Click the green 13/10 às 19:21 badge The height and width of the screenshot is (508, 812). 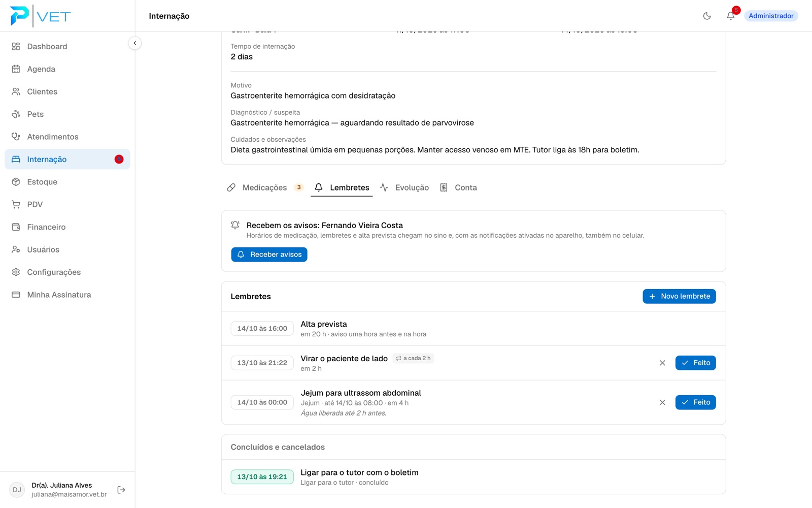[x=262, y=477]
